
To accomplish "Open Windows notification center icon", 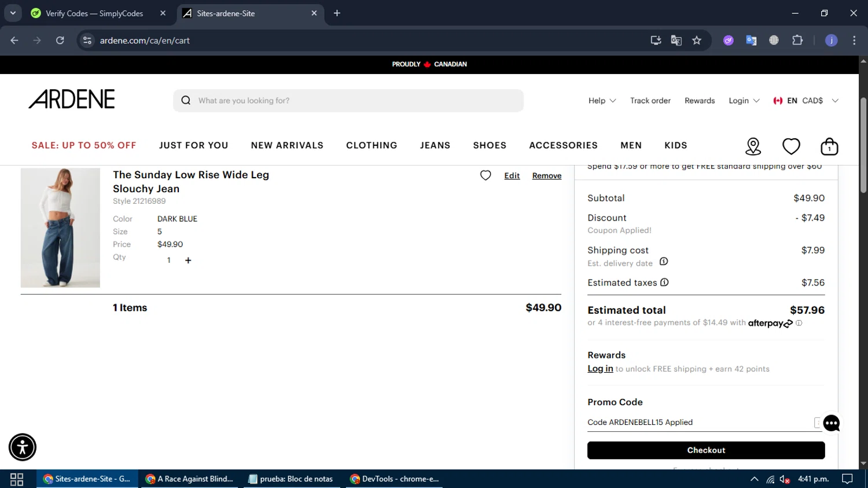I will pyautogui.click(x=847, y=479).
